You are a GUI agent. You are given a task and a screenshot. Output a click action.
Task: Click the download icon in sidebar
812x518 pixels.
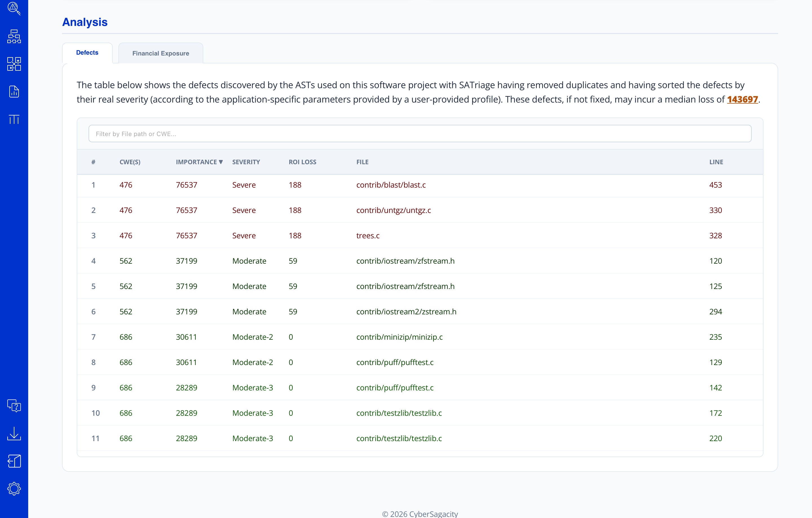14,433
